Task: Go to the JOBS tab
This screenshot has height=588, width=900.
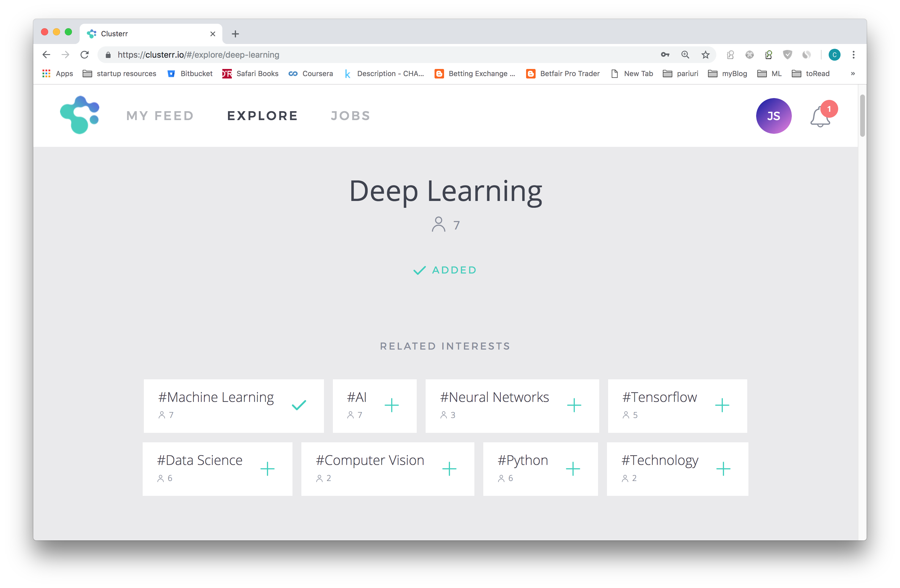Action: pyautogui.click(x=350, y=116)
